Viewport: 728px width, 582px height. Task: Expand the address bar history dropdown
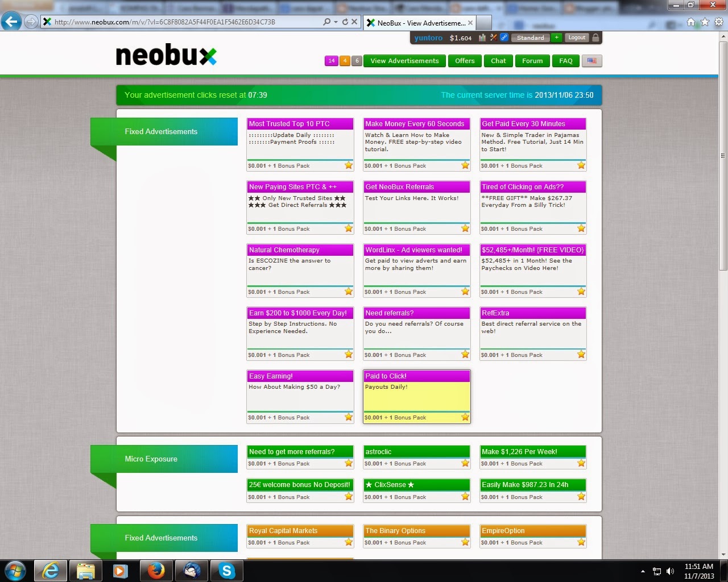point(337,22)
